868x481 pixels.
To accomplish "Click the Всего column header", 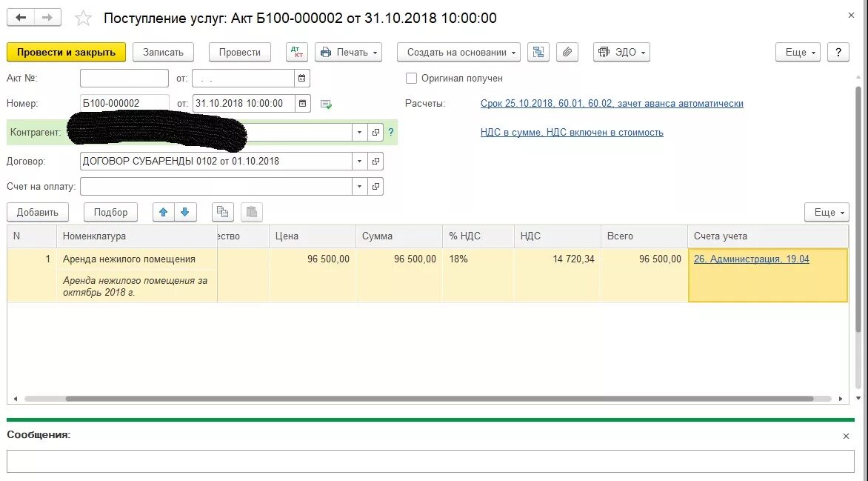I will [644, 236].
